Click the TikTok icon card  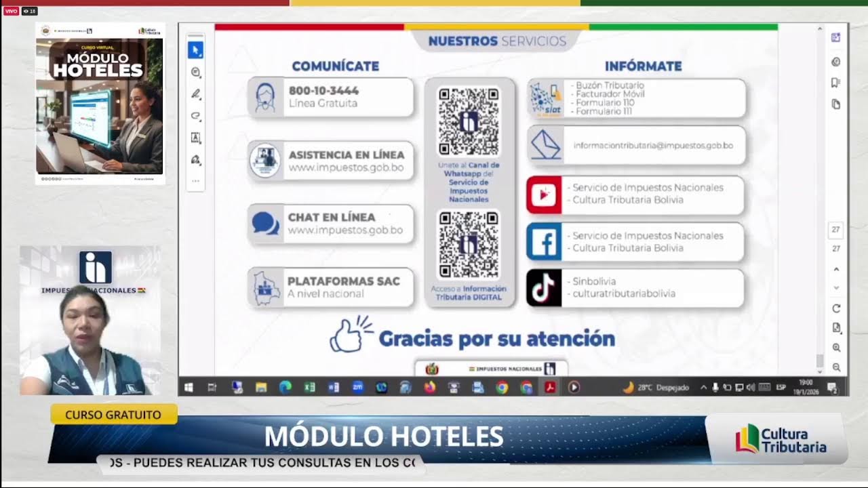[x=635, y=288]
